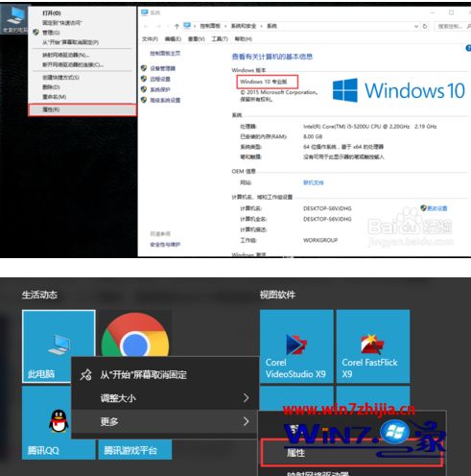Click the WORKGROUP workgroup value
Screen dimensions: 471x476
coord(320,240)
